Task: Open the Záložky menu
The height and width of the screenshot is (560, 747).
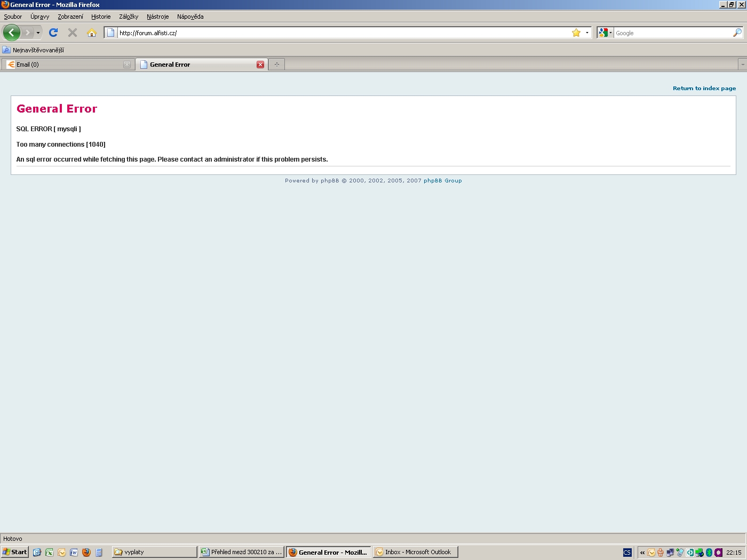Action: [129, 17]
